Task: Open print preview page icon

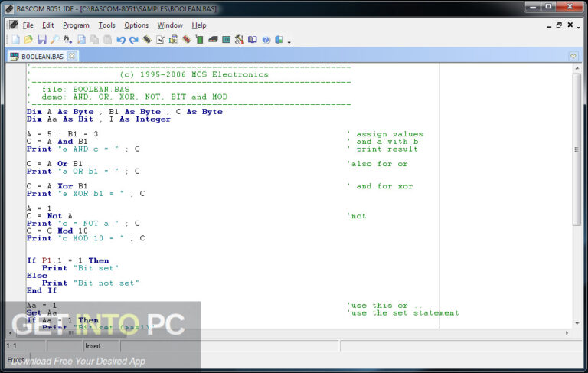Action: (81, 39)
